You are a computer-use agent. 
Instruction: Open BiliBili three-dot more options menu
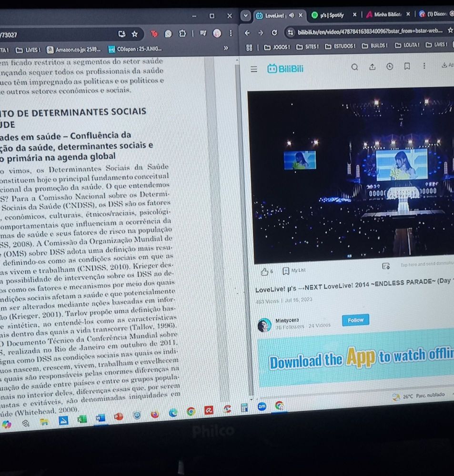tap(424, 66)
